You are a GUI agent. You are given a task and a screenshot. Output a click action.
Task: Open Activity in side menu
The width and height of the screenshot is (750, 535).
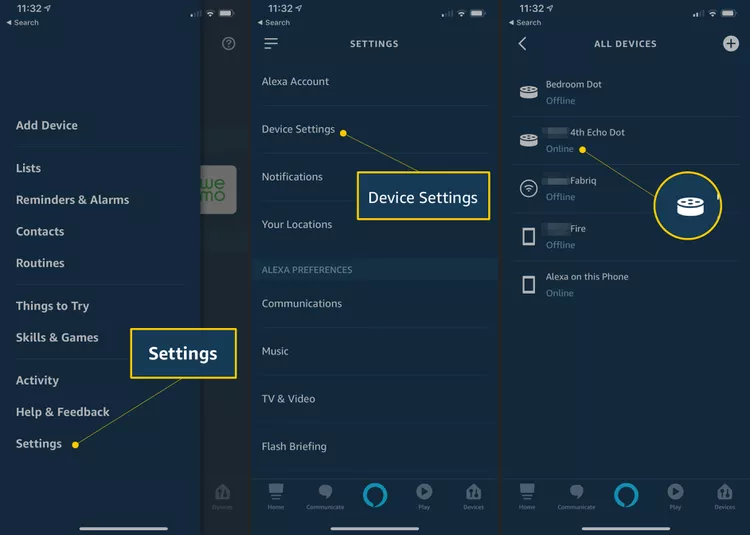click(37, 381)
